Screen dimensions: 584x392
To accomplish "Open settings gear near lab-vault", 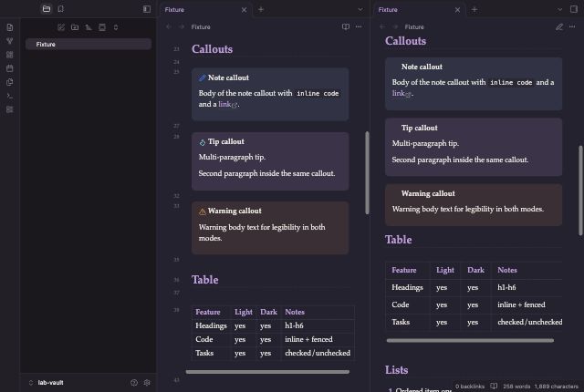I will pos(147,383).
